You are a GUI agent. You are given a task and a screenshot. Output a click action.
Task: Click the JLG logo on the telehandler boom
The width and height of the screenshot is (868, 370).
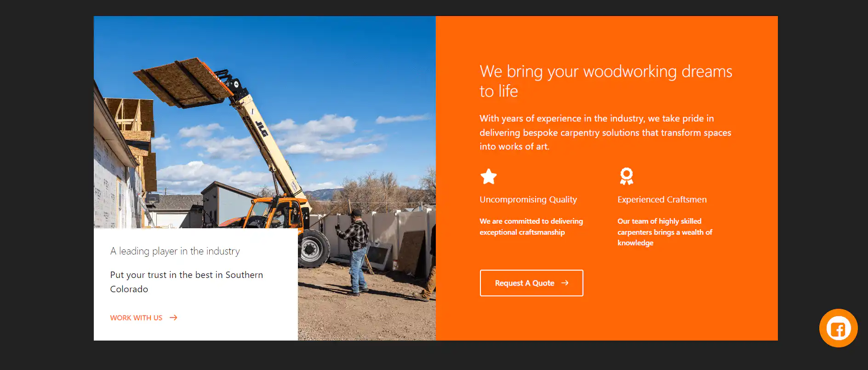click(x=262, y=127)
